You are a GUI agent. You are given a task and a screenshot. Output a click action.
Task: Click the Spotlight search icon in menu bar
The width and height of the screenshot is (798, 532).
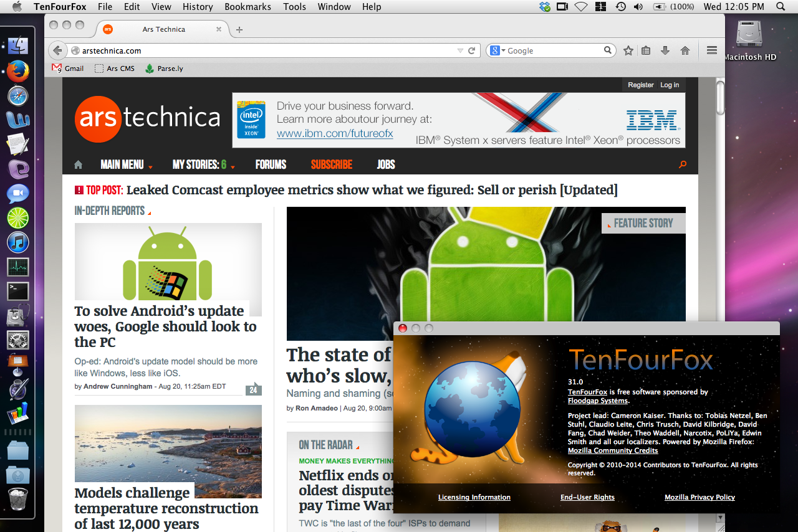[781, 6]
